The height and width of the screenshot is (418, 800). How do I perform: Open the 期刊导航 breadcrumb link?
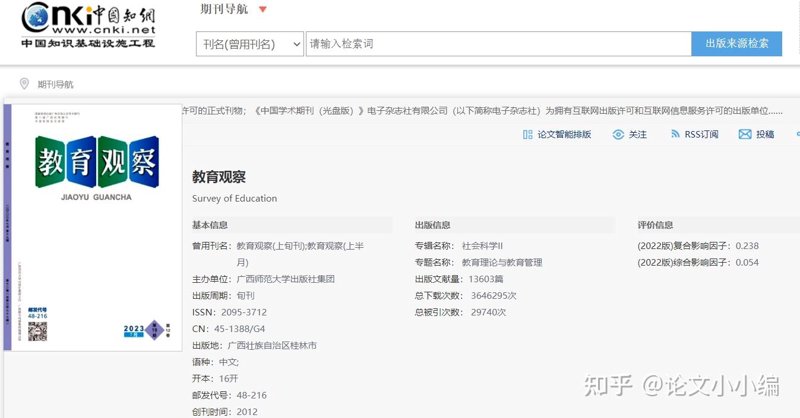[55, 84]
